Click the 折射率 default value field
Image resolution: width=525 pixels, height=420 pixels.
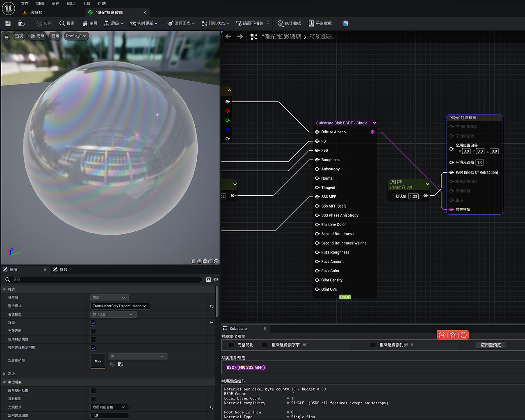(413, 196)
